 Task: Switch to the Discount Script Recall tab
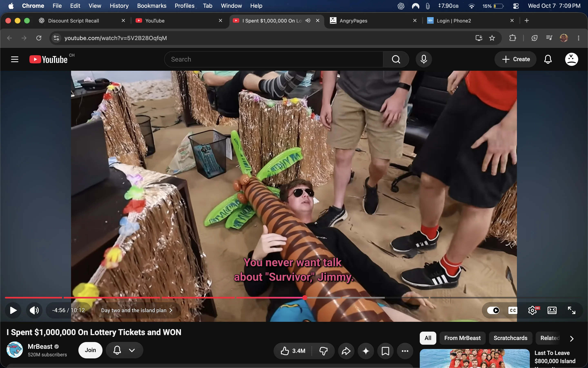[82, 21]
